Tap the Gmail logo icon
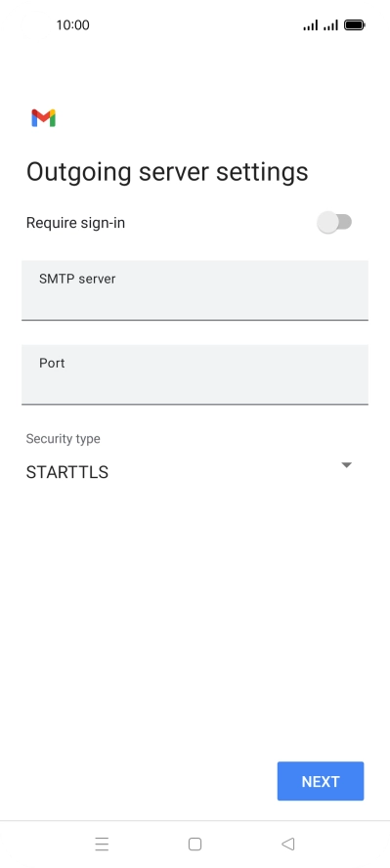The height and width of the screenshot is (868, 390). pos(44,118)
